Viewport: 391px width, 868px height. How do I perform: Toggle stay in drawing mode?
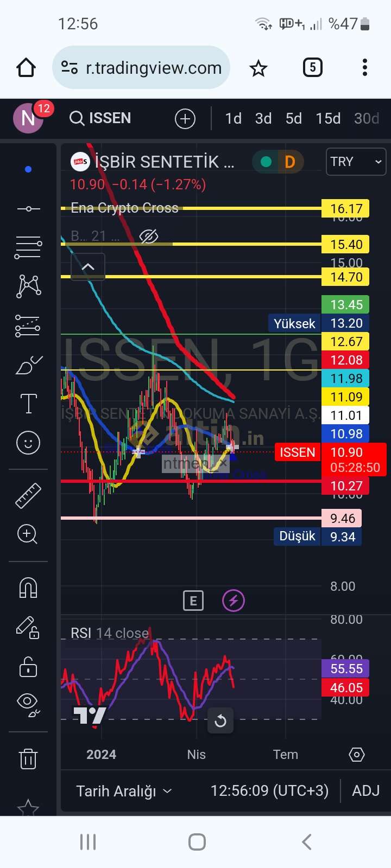pos(28,627)
